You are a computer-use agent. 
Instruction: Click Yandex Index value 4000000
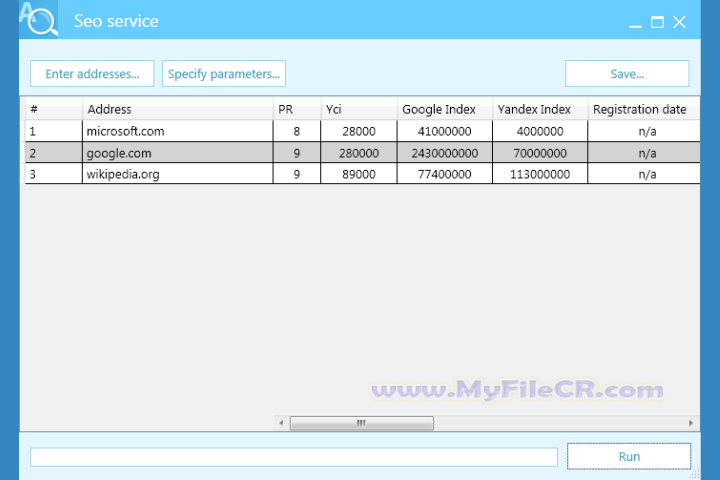coord(540,131)
